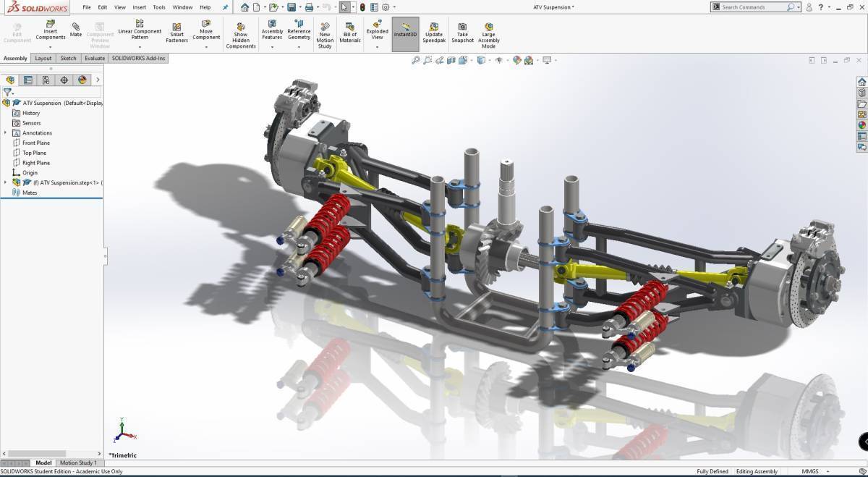Switch to the Motion Study 1 tab
The height and width of the screenshot is (477, 868).
point(78,463)
